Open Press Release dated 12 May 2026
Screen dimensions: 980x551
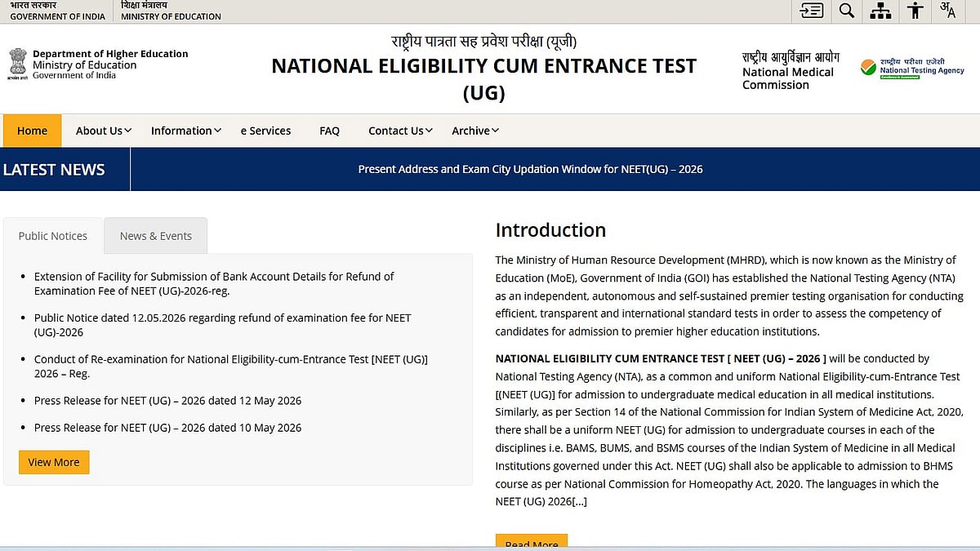pyautogui.click(x=167, y=401)
